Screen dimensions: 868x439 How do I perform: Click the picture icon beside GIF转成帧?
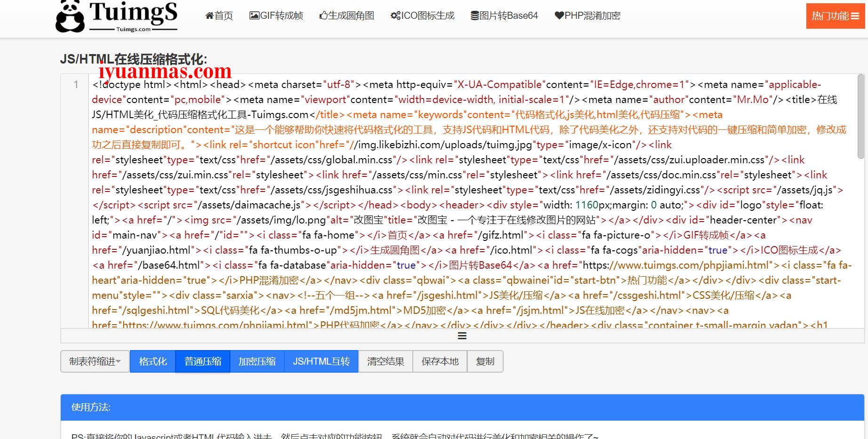pyautogui.click(x=254, y=16)
